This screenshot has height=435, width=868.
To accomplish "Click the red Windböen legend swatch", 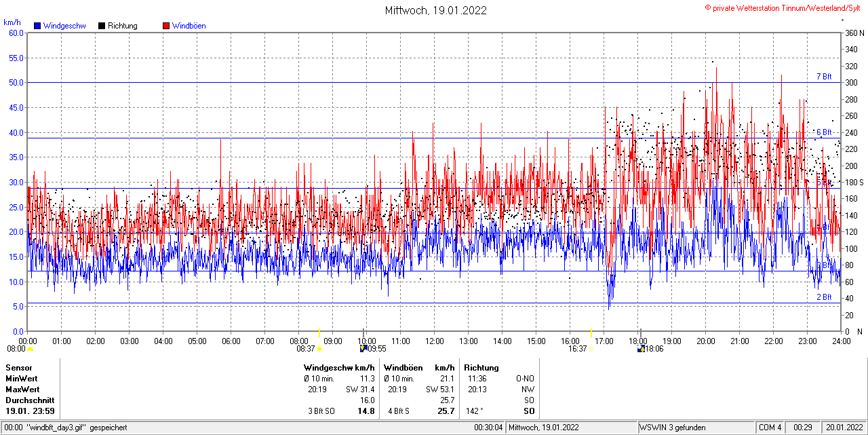I will coord(166,26).
